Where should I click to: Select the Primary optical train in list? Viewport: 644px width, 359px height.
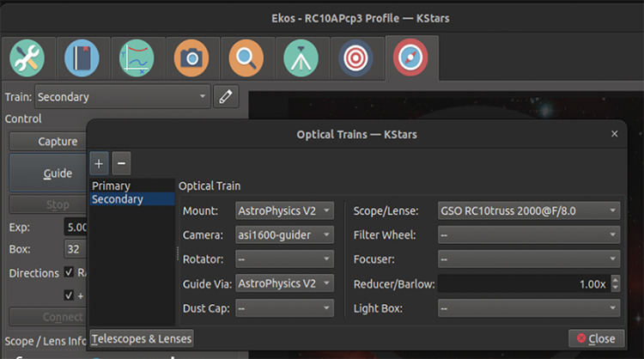(112, 186)
